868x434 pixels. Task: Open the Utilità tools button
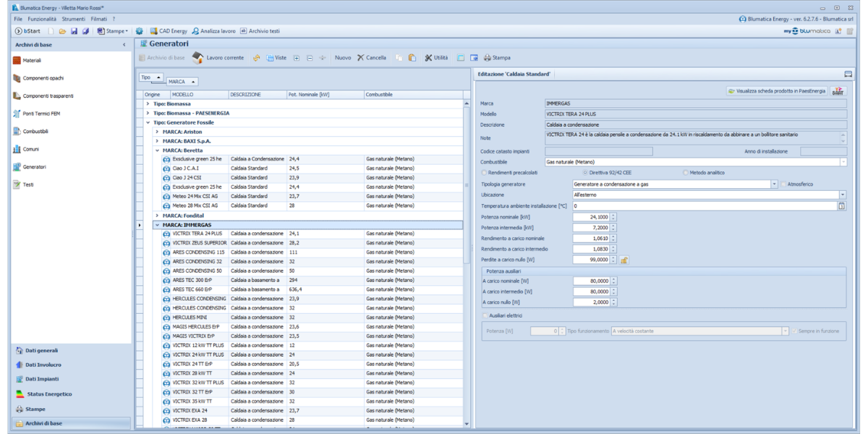click(436, 58)
